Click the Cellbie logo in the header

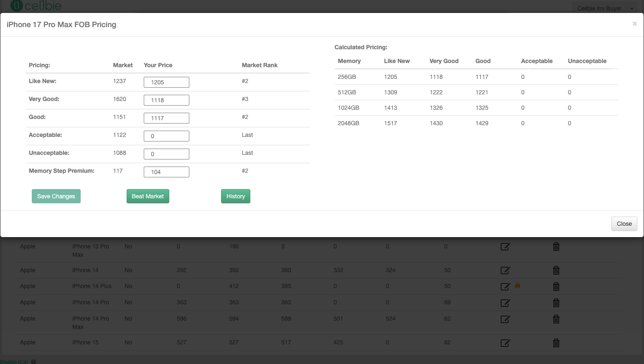[36, 6]
